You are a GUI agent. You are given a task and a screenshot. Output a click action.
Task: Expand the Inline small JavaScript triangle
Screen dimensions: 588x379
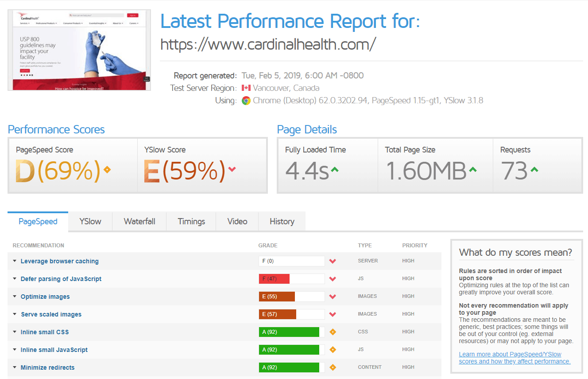point(15,350)
